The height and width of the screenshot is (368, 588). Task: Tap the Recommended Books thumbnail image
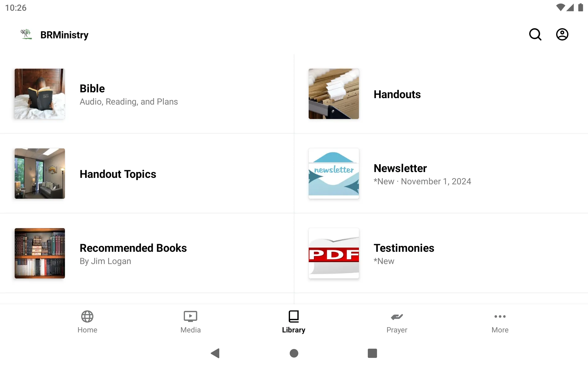[x=40, y=253]
